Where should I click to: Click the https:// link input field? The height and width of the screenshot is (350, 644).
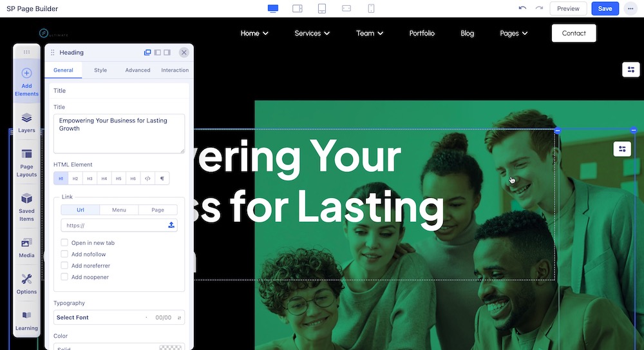(x=113, y=226)
